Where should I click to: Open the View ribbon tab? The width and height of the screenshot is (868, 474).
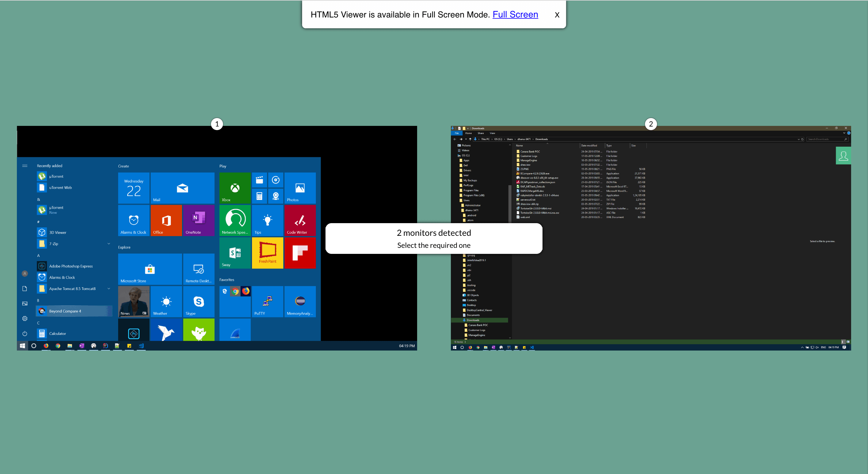[x=492, y=133]
